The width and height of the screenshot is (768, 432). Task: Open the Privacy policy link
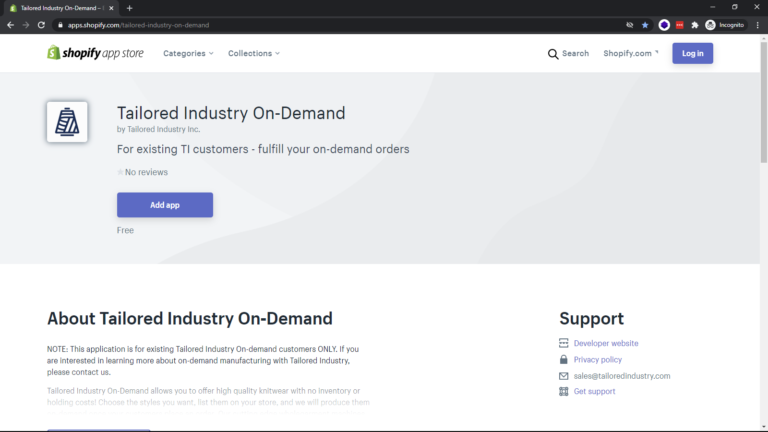[x=597, y=359]
